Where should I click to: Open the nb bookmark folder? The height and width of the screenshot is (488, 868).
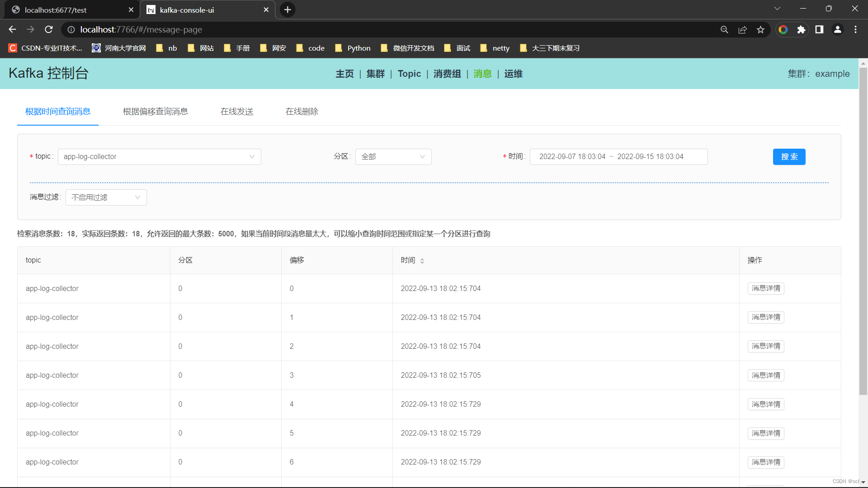tap(166, 48)
